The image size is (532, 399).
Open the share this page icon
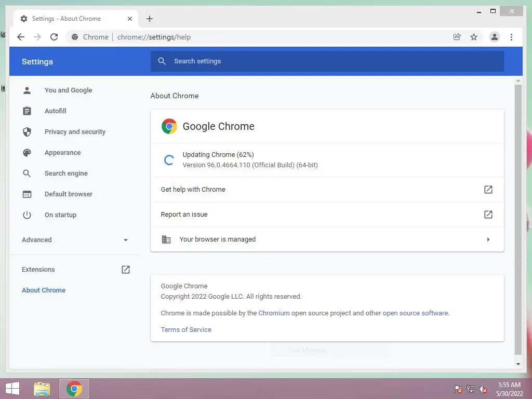point(457,37)
